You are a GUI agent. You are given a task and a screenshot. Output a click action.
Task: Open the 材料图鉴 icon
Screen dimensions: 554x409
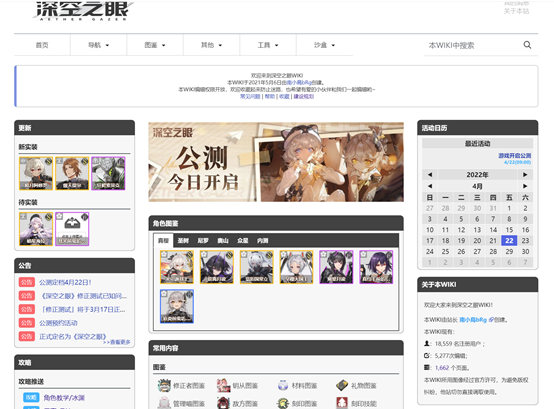click(283, 385)
